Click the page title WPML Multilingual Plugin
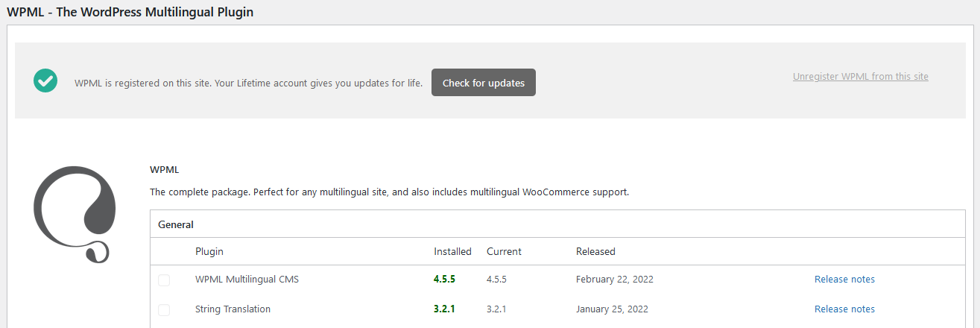Screen dimensions: 980x328 tap(130, 13)
